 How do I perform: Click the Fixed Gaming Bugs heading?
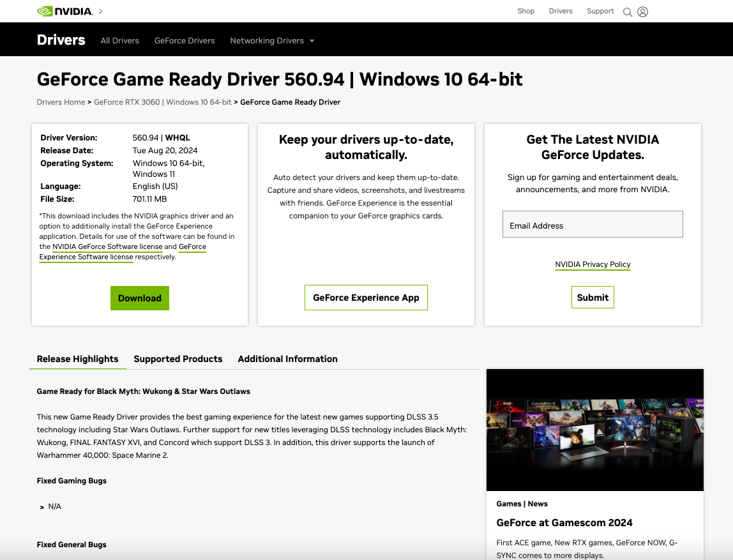tap(72, 481)
